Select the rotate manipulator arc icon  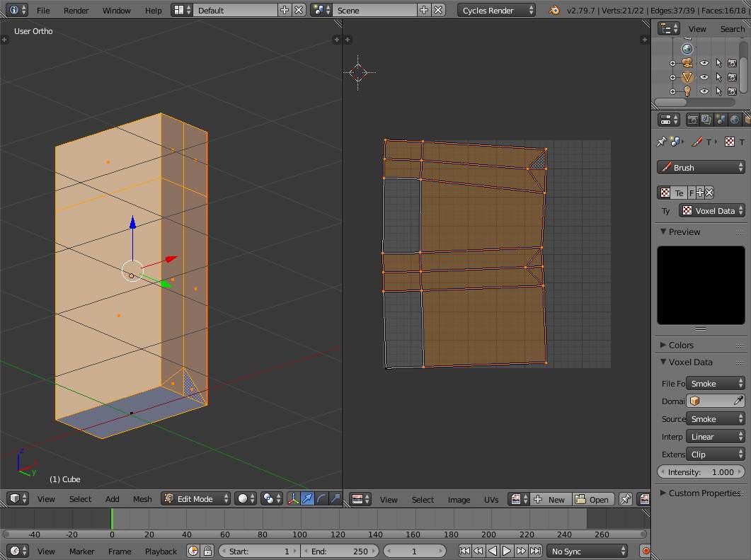(x=321, y=498)
